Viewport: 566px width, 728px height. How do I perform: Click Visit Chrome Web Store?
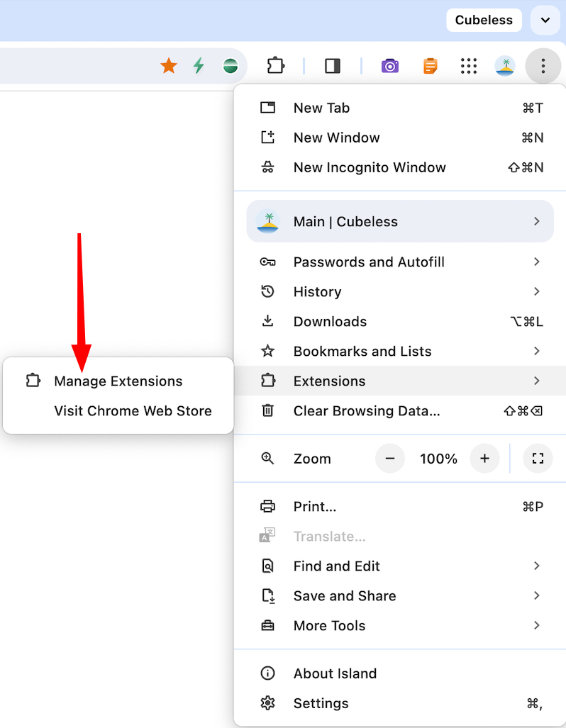point(118,410)
